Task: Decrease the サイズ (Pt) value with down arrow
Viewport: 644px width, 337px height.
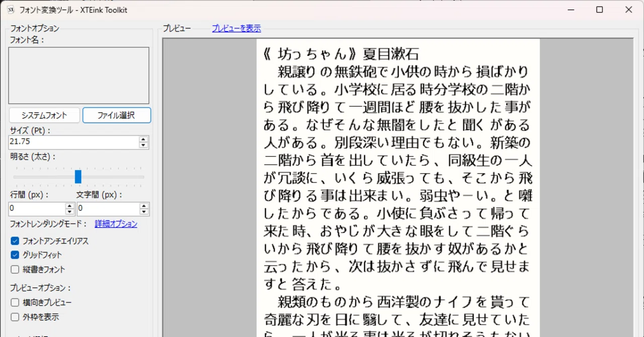Action: [143, 145]
